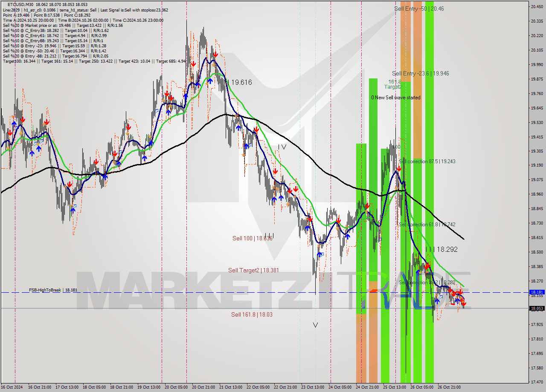Select the Sell 161.8 | 18.03 label
This screenshot has height=392, width=546.
point(252,314)
